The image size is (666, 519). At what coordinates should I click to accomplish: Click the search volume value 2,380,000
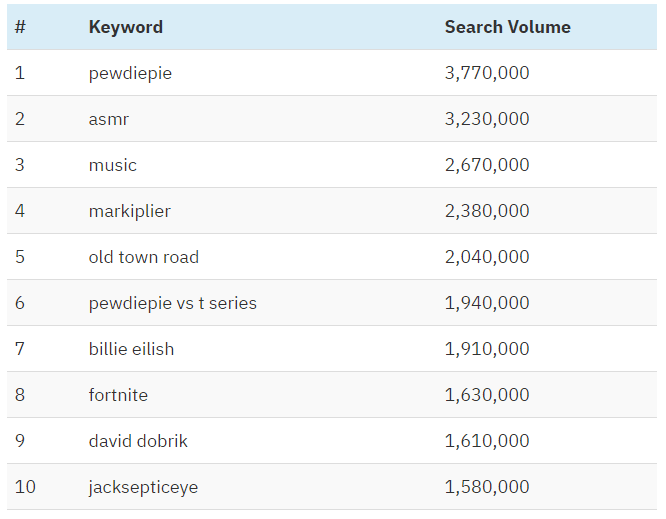coord(487,212)
